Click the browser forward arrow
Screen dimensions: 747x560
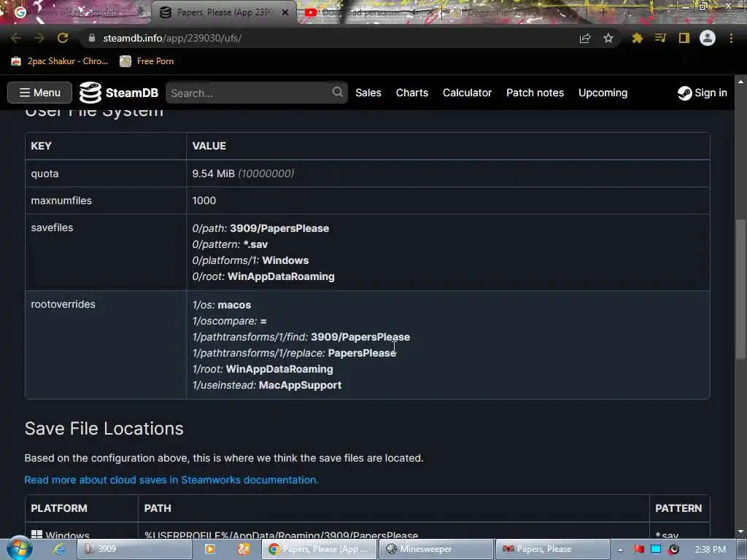coord(39,38)
